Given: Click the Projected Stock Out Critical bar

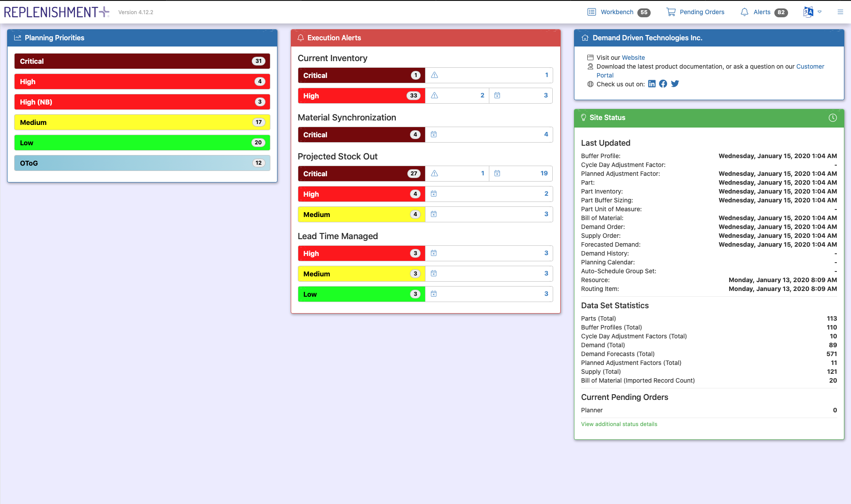Looking at the screenshot, I should tap(361, 174).
